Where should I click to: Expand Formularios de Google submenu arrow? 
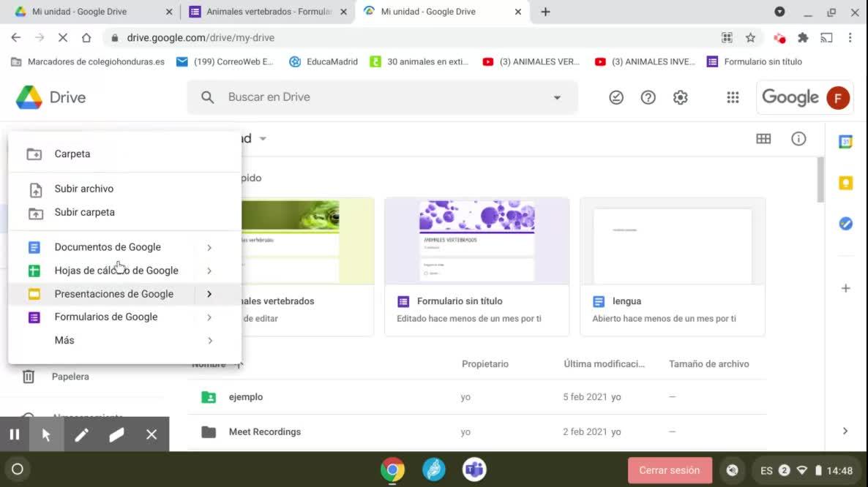click(x=209, y=317)
